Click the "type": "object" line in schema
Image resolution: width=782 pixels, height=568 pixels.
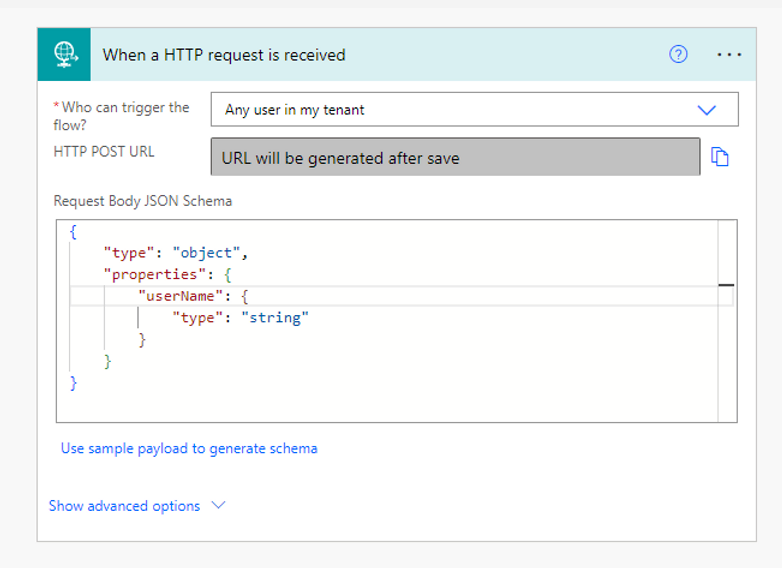pyautogui.click(x=175, y=253)
